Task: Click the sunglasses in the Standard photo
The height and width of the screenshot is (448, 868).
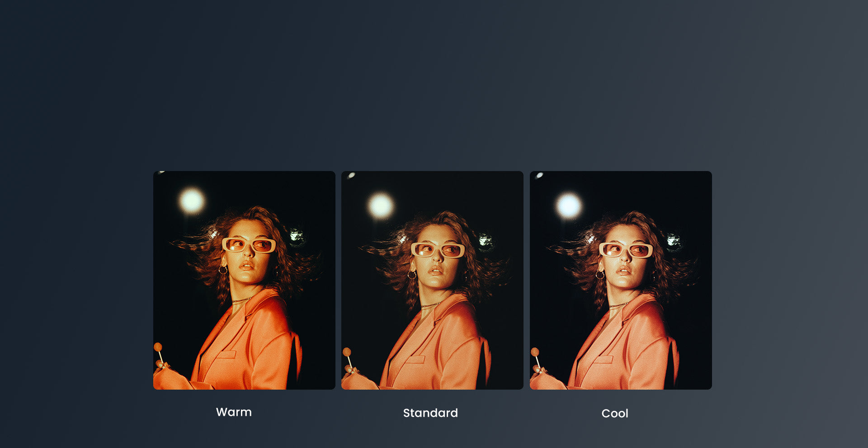Action: (x=438, y=250)
